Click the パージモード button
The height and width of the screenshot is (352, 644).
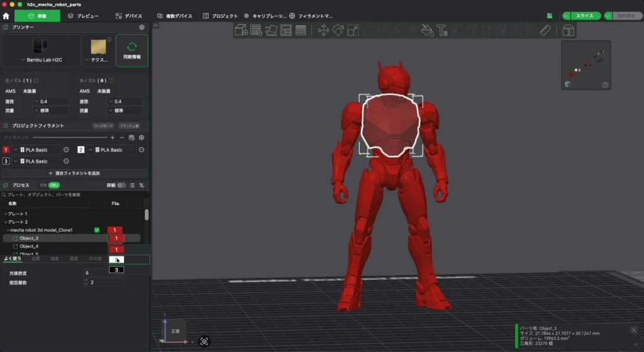click(103, 126)
